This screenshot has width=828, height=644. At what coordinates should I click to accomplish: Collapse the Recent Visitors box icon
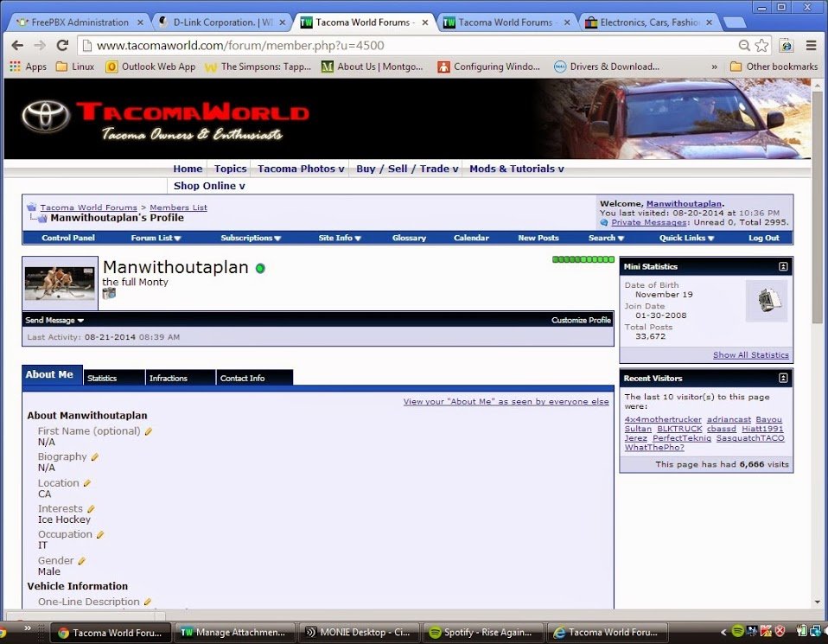(783, 379)
